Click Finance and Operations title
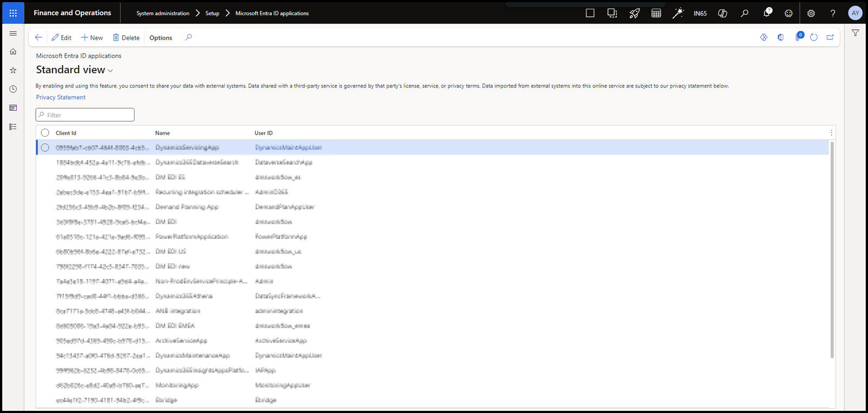Viewport: 868px width, 413px height. [x=72, y=13]
